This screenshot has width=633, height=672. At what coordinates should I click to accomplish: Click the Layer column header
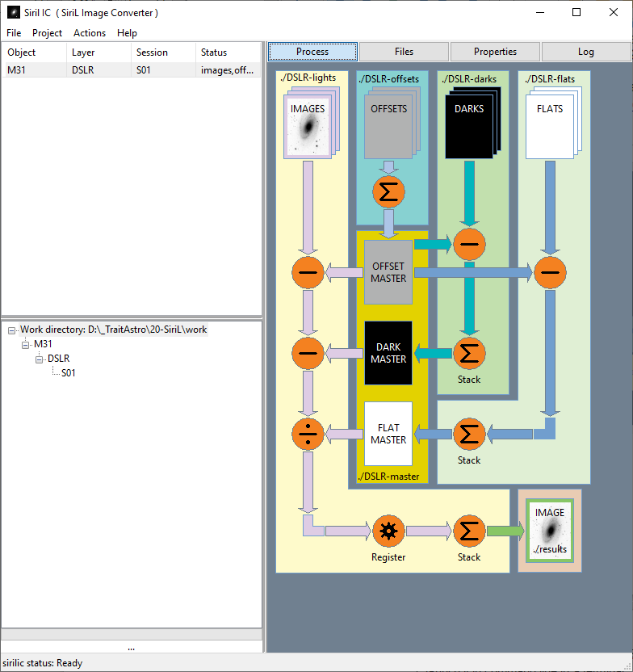pos(99,52)
